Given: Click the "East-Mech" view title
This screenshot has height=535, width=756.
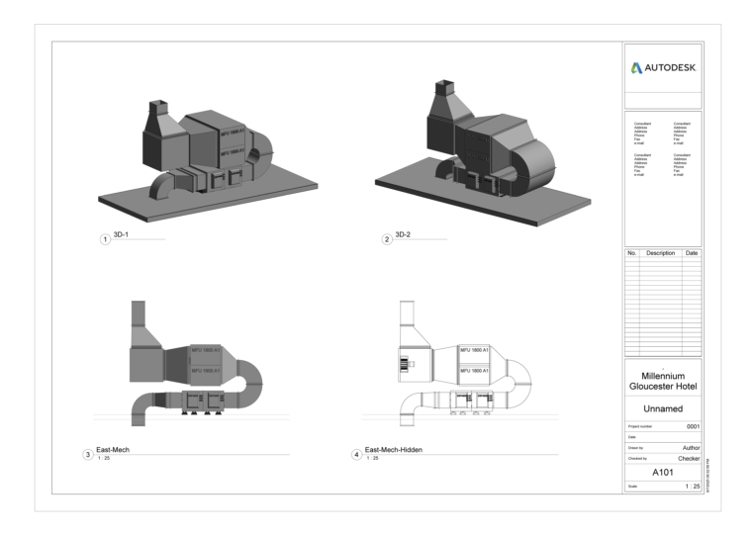Looking at the screenshot, I should pos(113,450).
